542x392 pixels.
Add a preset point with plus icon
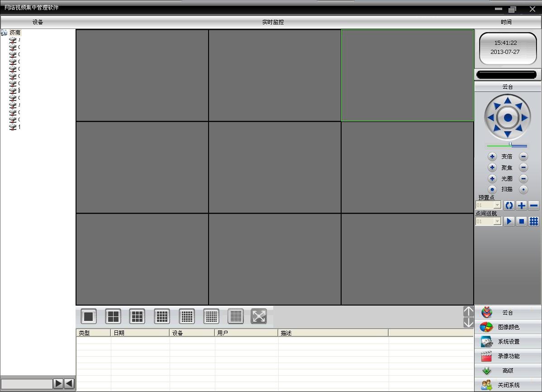[521, 206]
